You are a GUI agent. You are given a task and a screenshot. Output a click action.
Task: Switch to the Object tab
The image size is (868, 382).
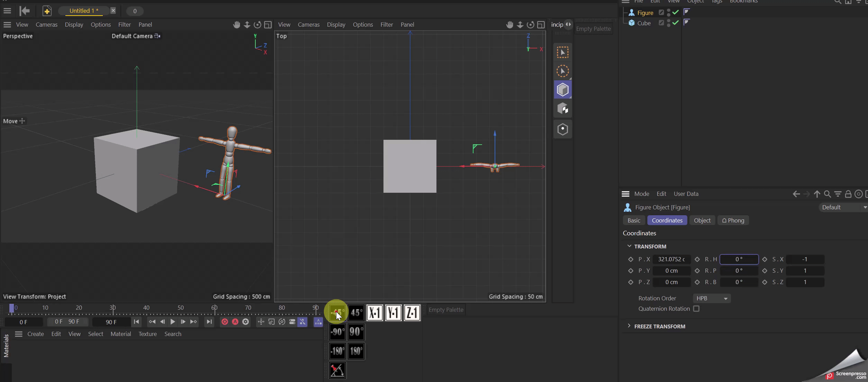pos(702,220)
